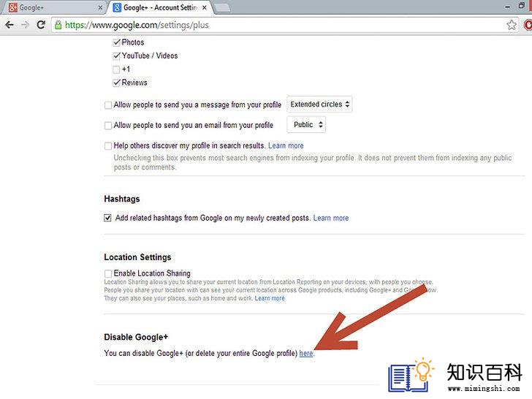Close the Account Settings tab
Image resolution: width=532 pixels, height=399 pixels.
tap(205, 7)
